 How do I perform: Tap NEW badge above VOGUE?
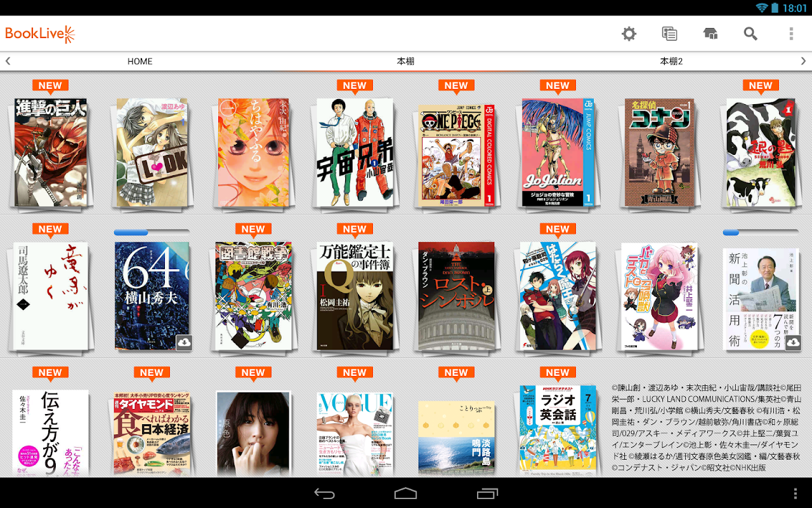[x=355, y=373]
